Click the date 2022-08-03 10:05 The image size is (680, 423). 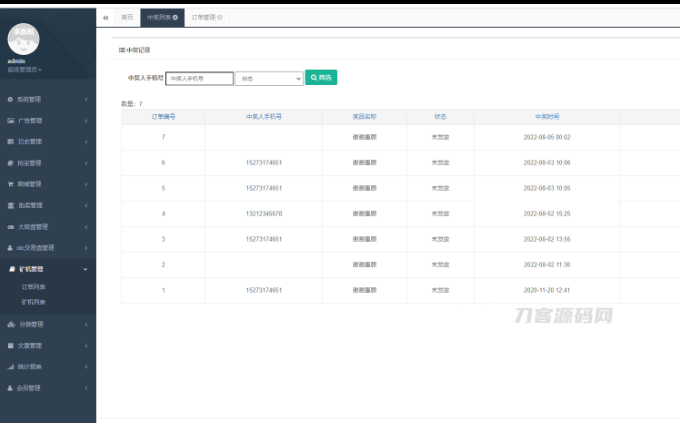pyautogui.click(x=547, y=188)
